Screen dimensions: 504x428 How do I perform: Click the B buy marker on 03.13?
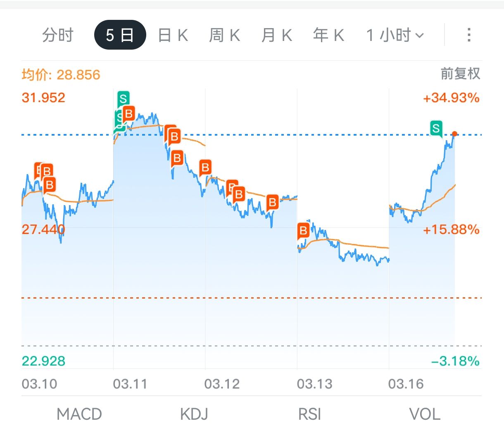click(303, 231)
